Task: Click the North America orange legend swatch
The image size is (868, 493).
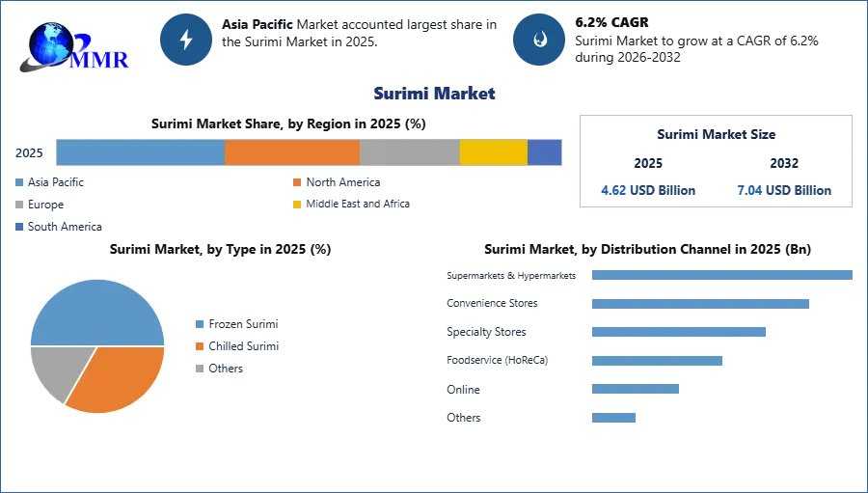Action: tap(297, 182)
